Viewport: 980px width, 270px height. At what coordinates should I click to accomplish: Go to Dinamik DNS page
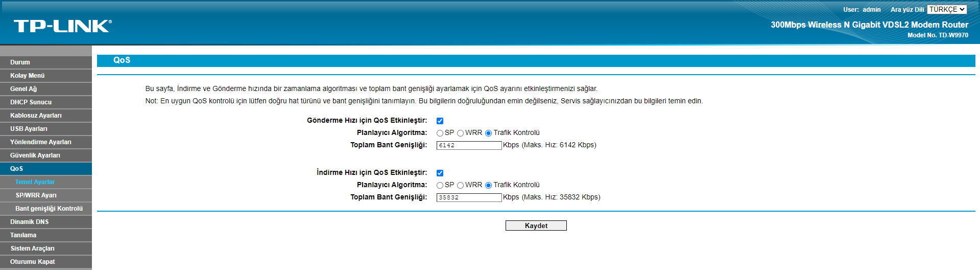[46, 222]
